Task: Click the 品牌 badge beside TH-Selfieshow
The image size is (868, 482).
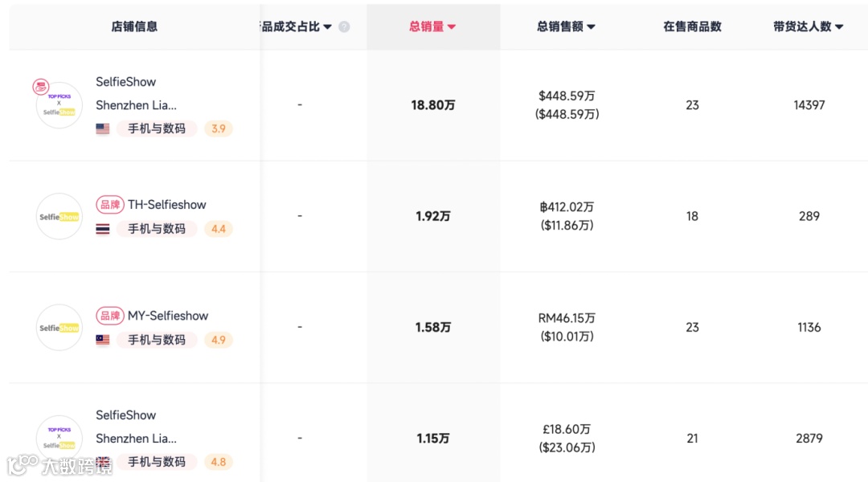Action: (110, 205)
